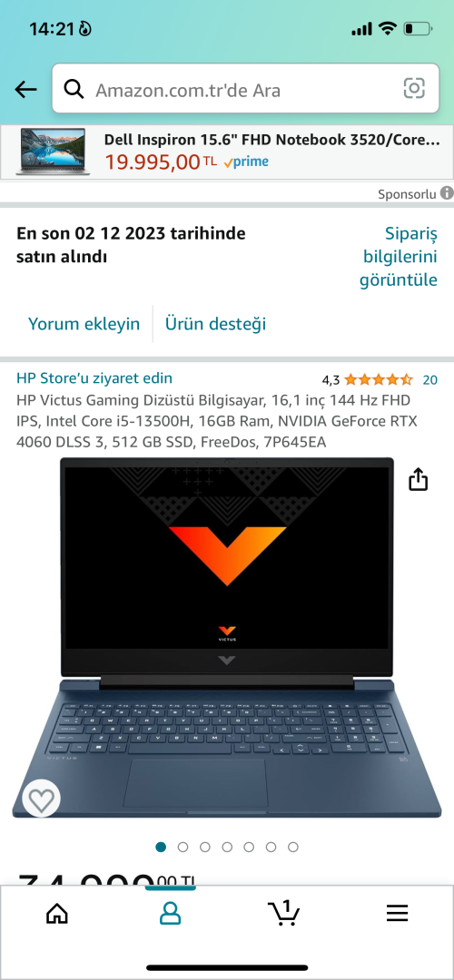Open the hamburger menu tab
Image resolution: width=454 pixels, height=980 pixels.
pyautogui.click(x=397, y=914)
